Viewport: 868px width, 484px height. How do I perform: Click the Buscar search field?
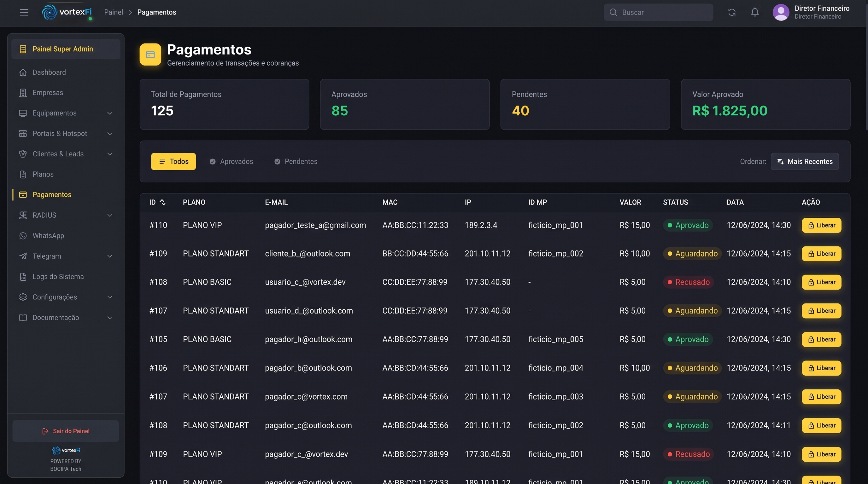[x=659, y=13]
